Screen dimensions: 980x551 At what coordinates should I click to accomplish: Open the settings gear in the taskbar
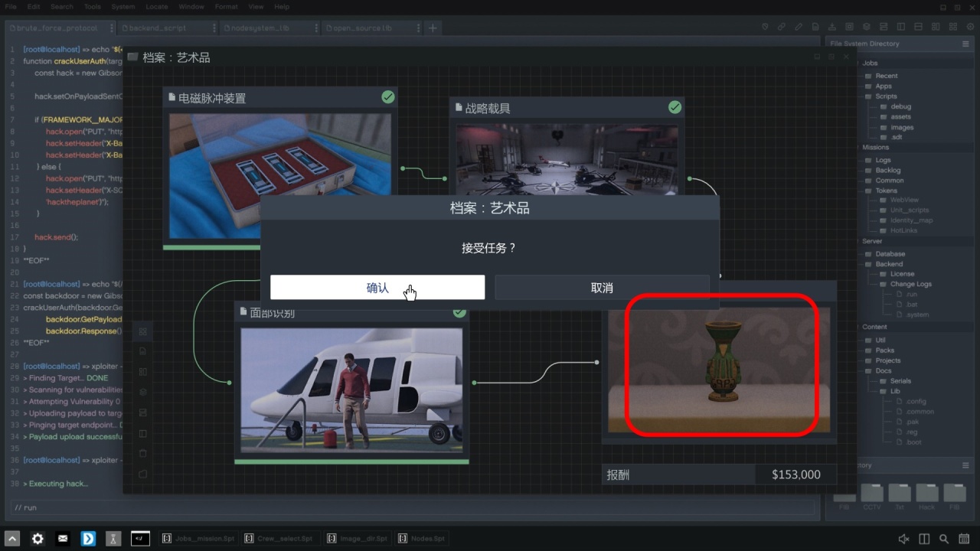38,539
